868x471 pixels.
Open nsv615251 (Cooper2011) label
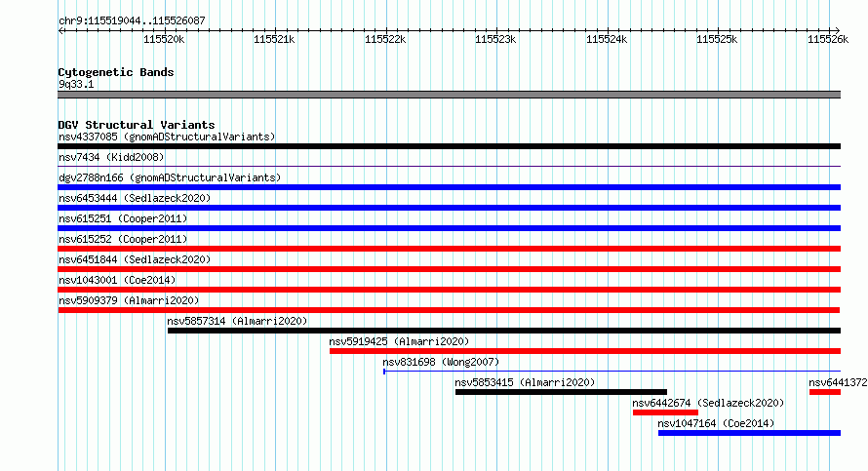coord(123,218)
